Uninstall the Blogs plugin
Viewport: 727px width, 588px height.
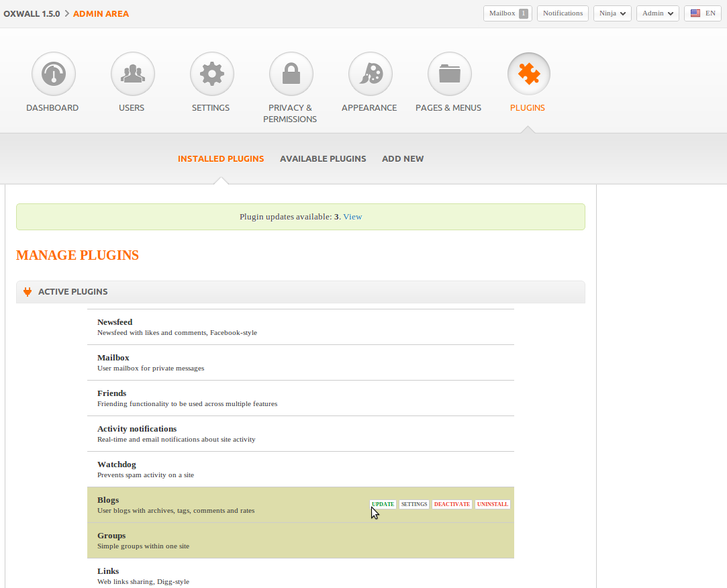click(492, 504)
